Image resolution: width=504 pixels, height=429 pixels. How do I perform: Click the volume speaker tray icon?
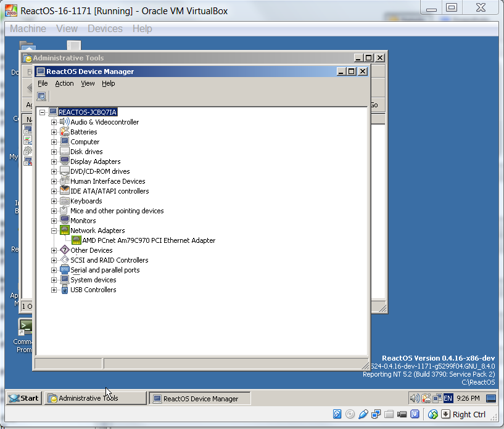point(415,399)
